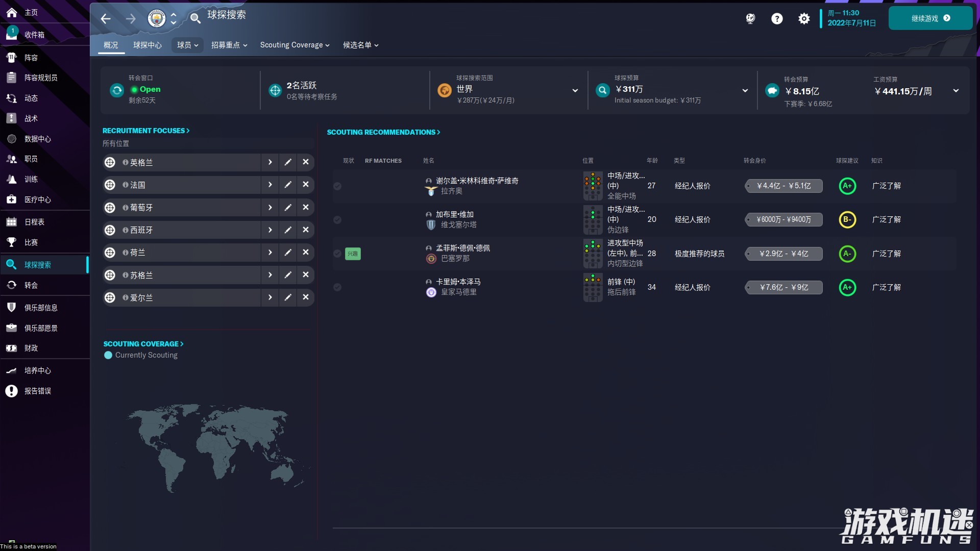Select the 收件箱 inbox icon in sidebar
This screenshot has height=551, width=980.
11,35
